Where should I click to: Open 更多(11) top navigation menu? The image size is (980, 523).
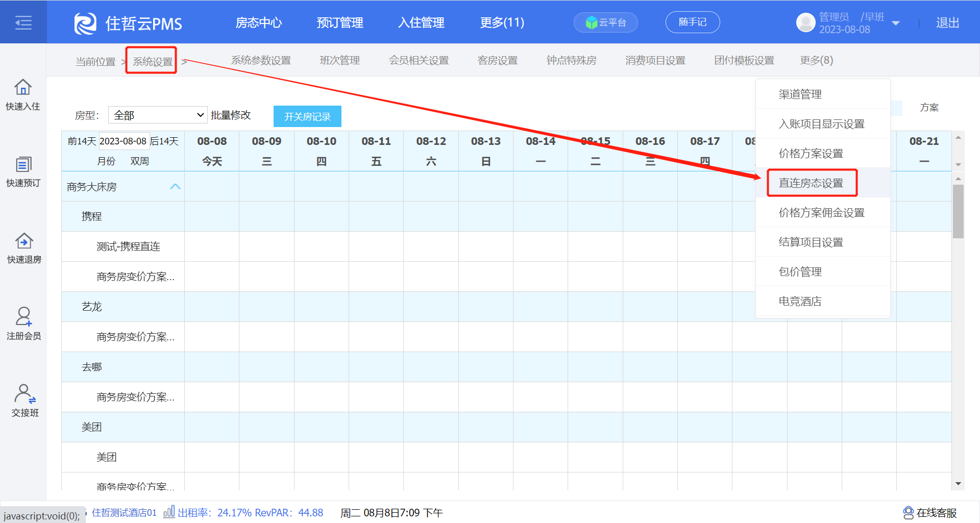pos(502,22)
